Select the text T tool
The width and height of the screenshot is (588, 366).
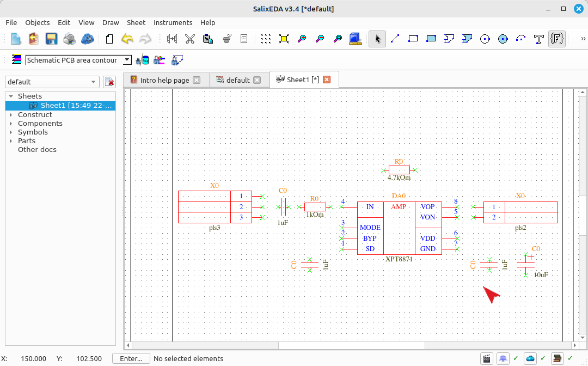(539, 39)
